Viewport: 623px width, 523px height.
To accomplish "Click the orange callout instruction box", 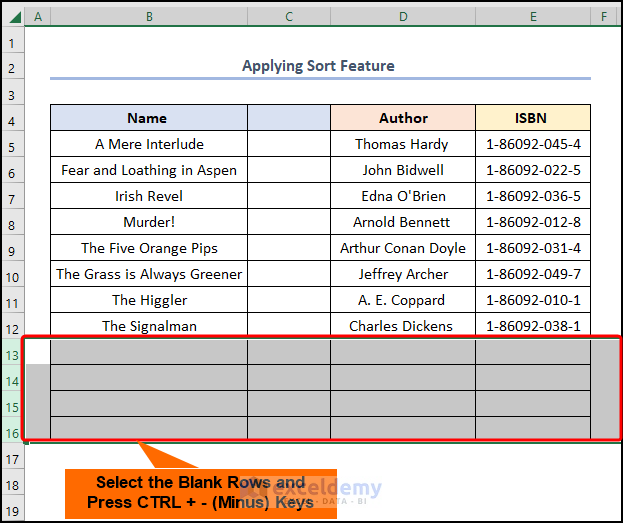I will (201, 493).
